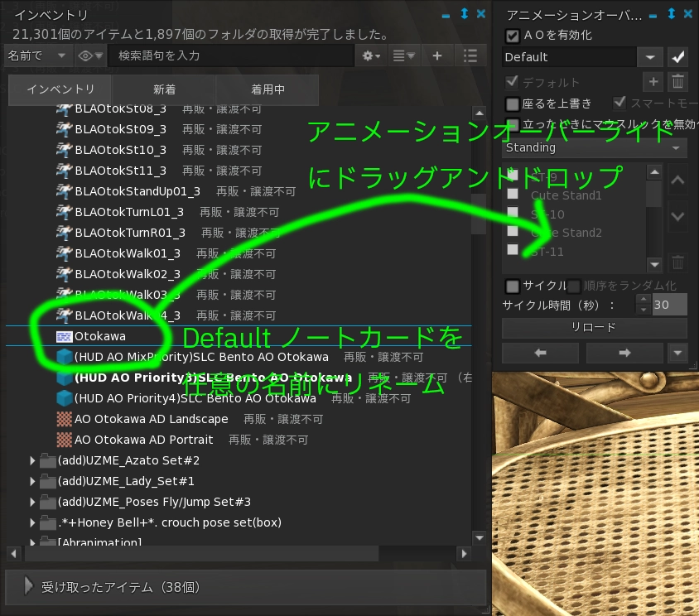699x616 pixels.
Task: Select AO Otokawa AD Portrait texture icon
Action: (65, 440)
